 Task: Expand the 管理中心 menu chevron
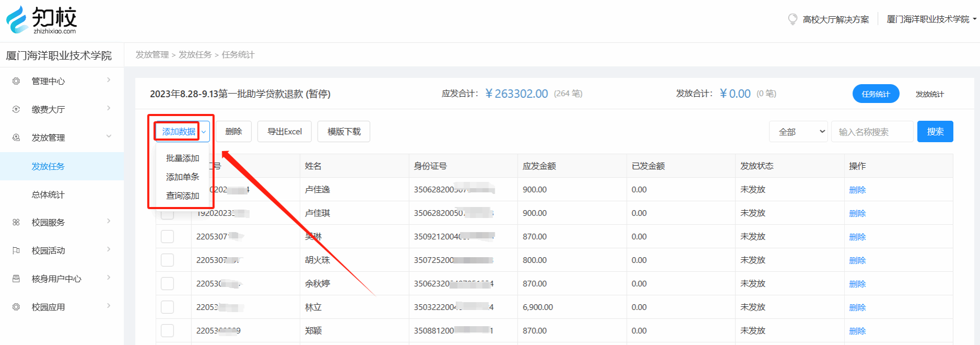coord(109,80)
